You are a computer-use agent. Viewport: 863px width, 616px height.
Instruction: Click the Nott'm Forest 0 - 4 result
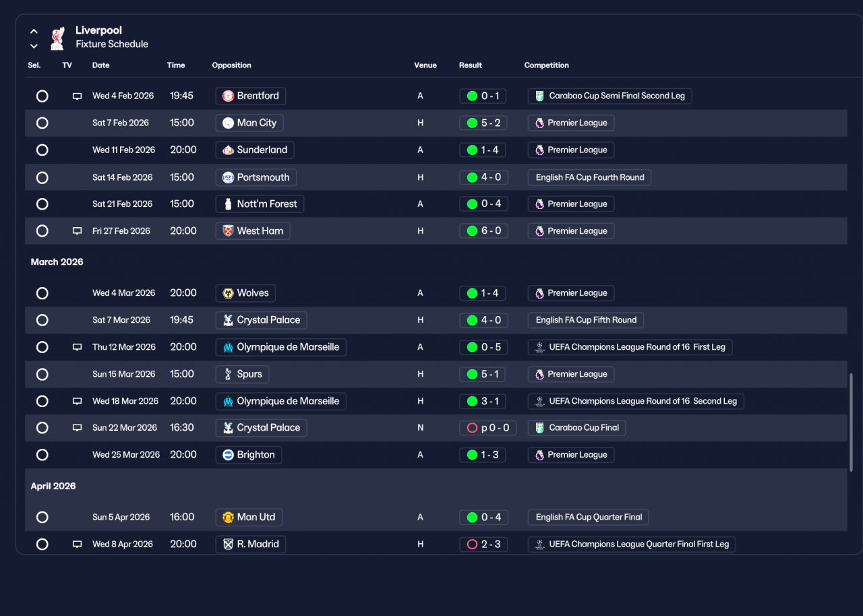click(483, 204)
